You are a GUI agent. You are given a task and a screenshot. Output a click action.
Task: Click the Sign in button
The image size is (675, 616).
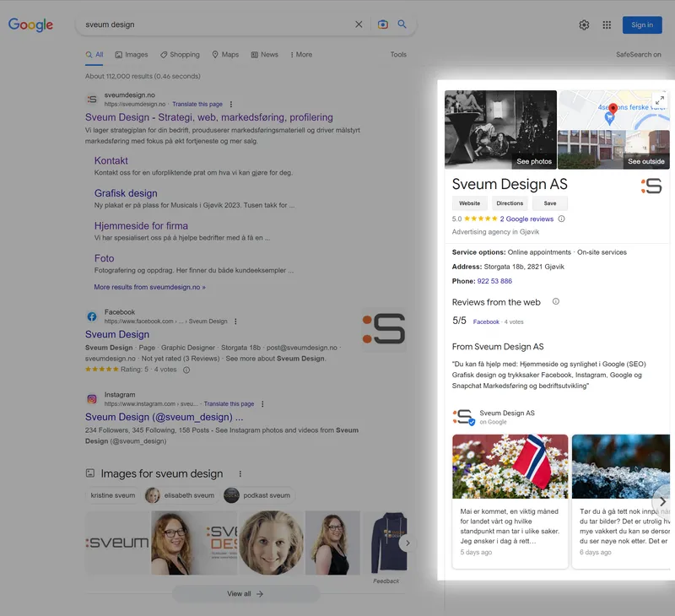[x=642, y=25]
